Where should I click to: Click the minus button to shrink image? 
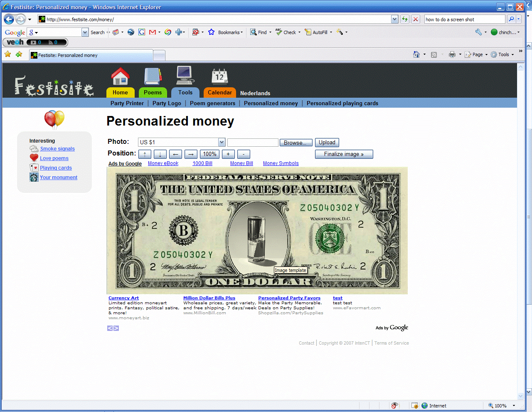[x=244, y=154]
